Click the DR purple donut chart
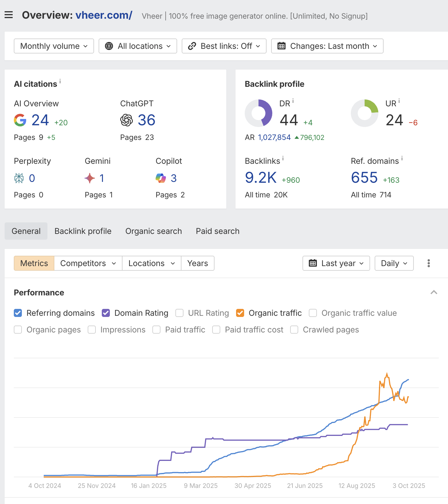 coord(258,113)
